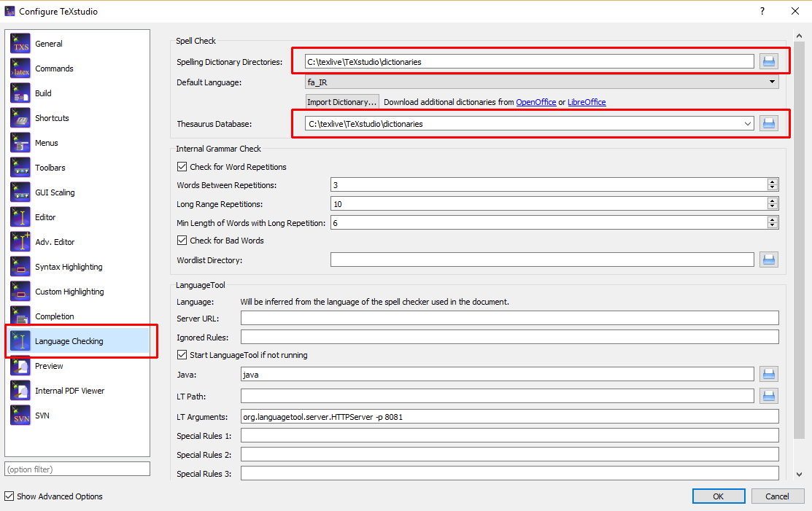Open the Default Language dropdown
This screenshot has width=812, height=511.
541,82
